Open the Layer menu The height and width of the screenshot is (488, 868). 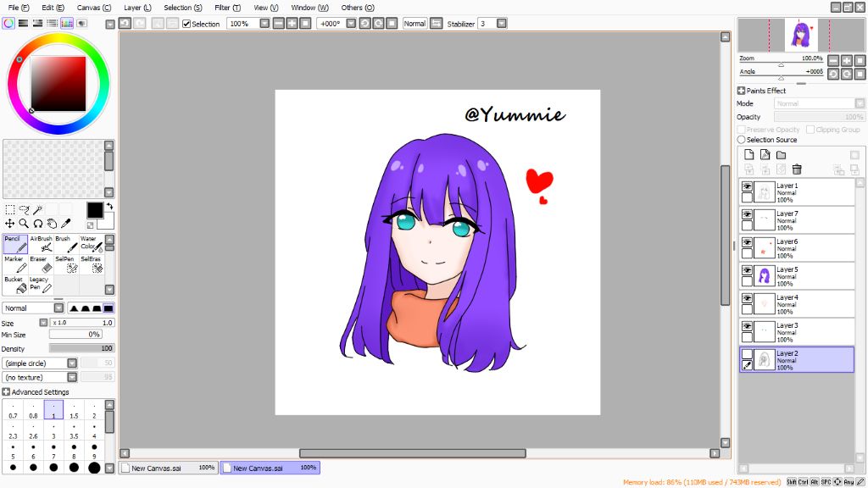[x=137, y=8]
